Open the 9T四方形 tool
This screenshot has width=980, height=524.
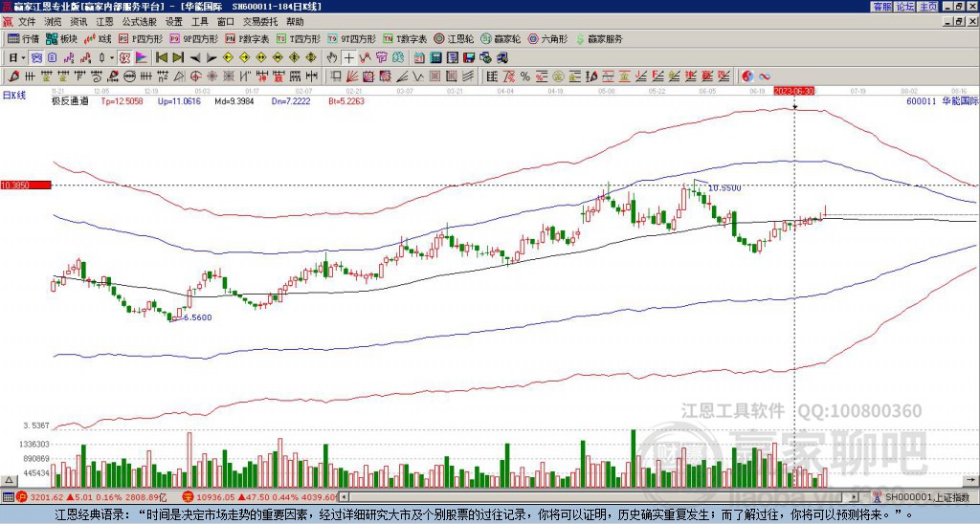tap(351, 38)
